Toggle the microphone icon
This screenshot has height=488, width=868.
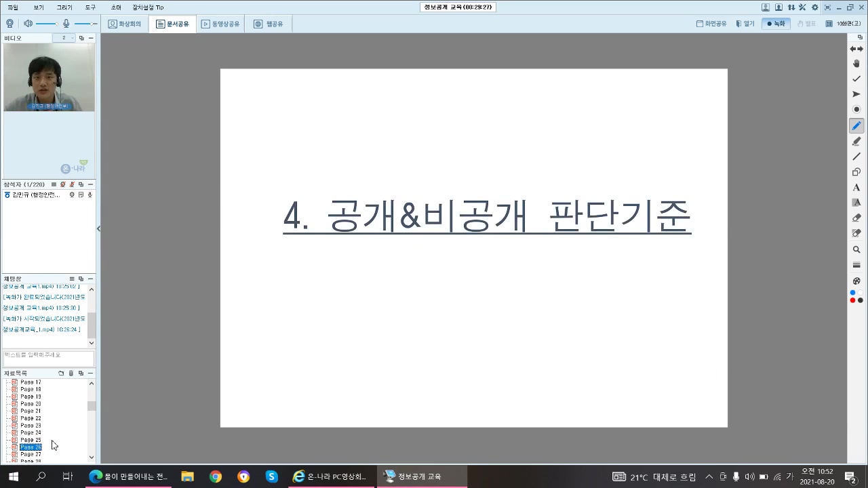point(66,24)
